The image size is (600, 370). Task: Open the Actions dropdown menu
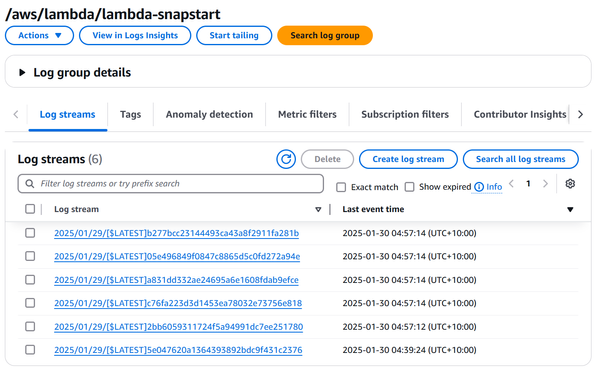tap(39, 36)
